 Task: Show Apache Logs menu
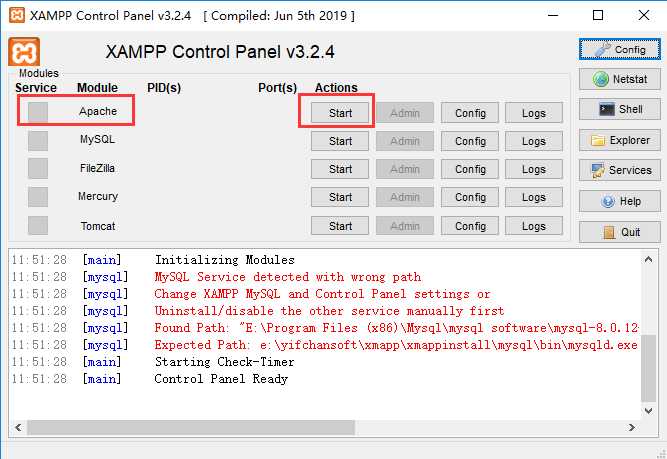[534, 113]
